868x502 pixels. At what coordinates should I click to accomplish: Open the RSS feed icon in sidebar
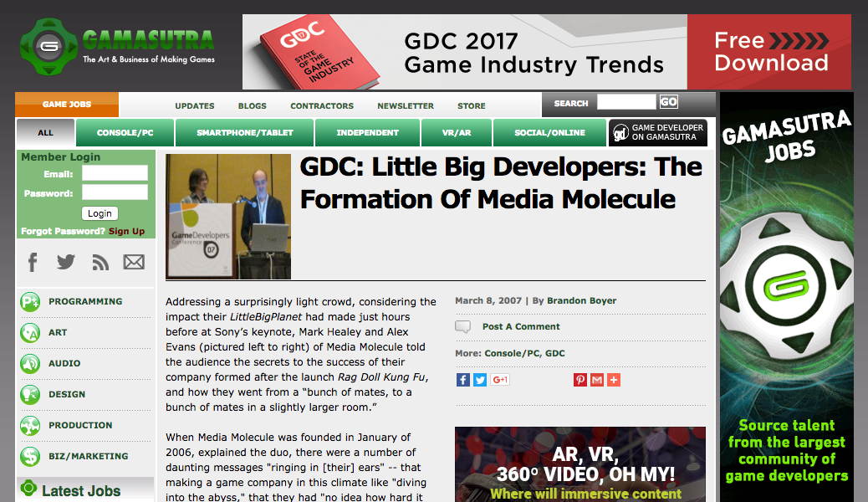100,262
